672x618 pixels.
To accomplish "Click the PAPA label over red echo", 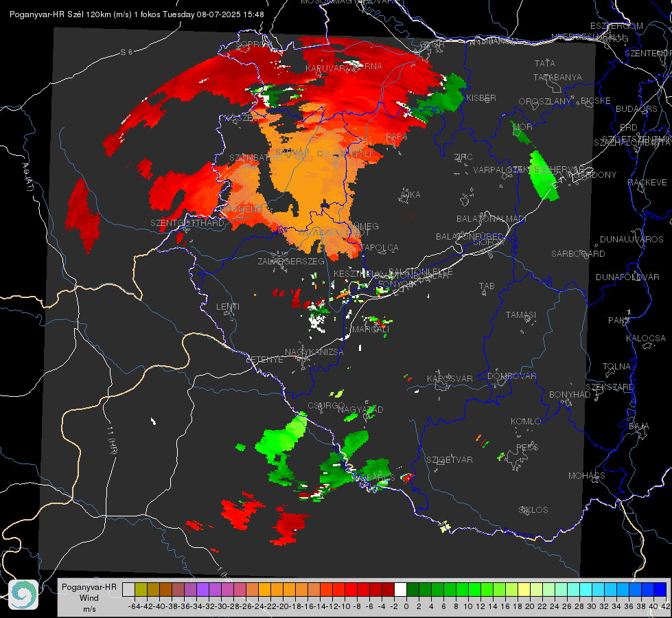I will [x=397, y=137].
